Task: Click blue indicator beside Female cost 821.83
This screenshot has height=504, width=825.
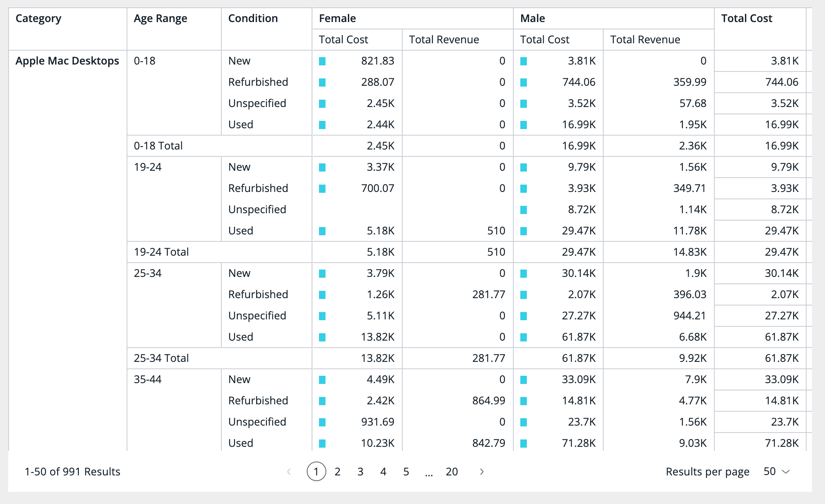Action: (322, 61)
